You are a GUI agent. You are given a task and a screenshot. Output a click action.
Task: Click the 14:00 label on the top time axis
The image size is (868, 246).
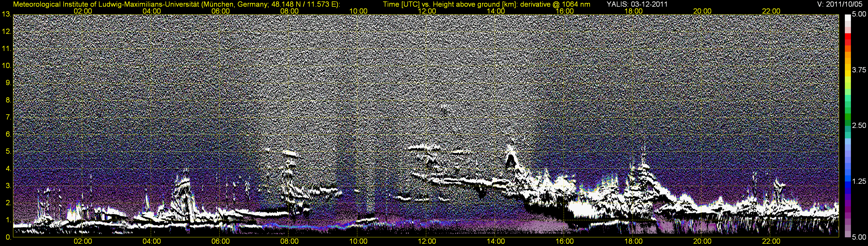click(x=496, y=11)
